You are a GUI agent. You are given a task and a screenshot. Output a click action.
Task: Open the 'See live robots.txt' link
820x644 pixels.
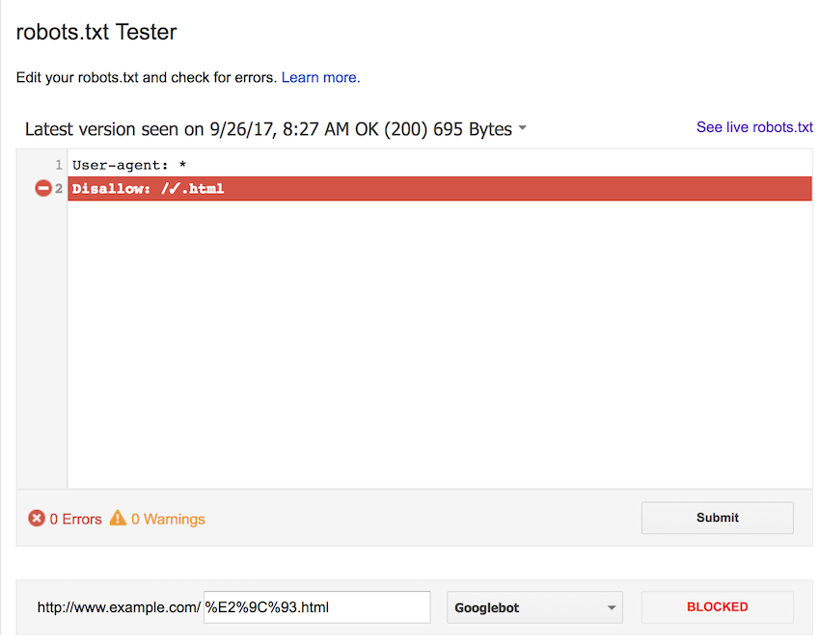coord(754,127)
